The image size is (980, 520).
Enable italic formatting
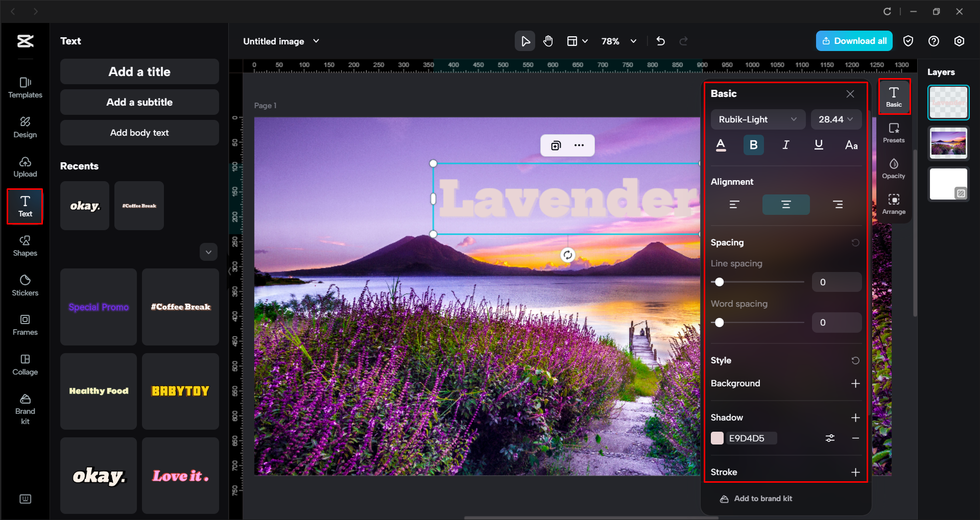[786, 145]
